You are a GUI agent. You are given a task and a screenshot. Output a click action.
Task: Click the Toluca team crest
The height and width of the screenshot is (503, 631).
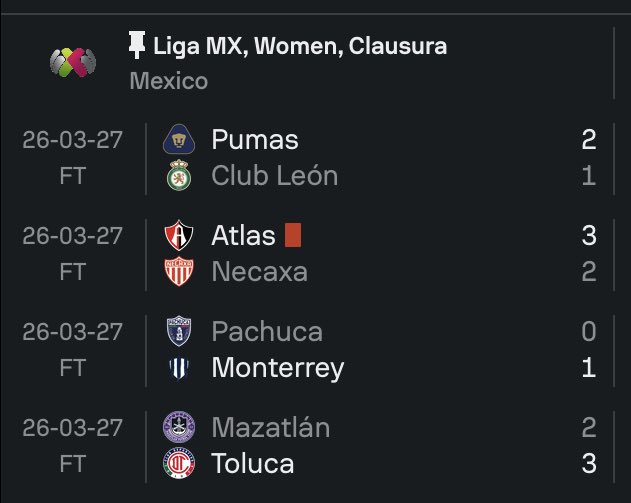[x=178, y=464]
